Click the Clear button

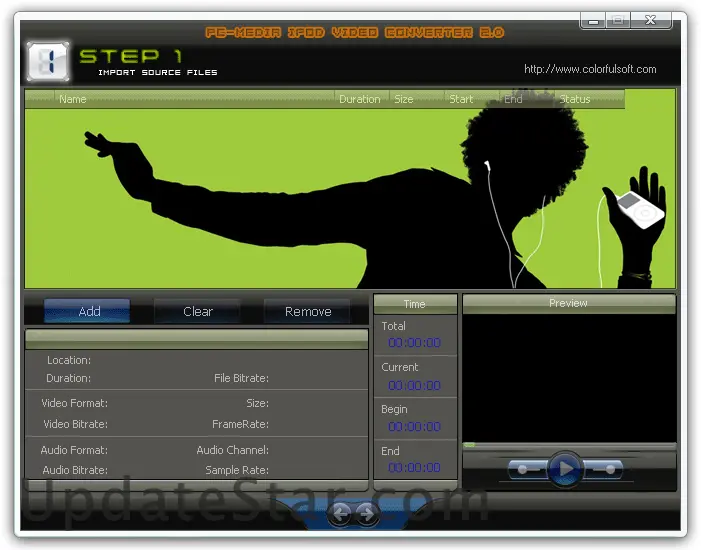[198, 311]
